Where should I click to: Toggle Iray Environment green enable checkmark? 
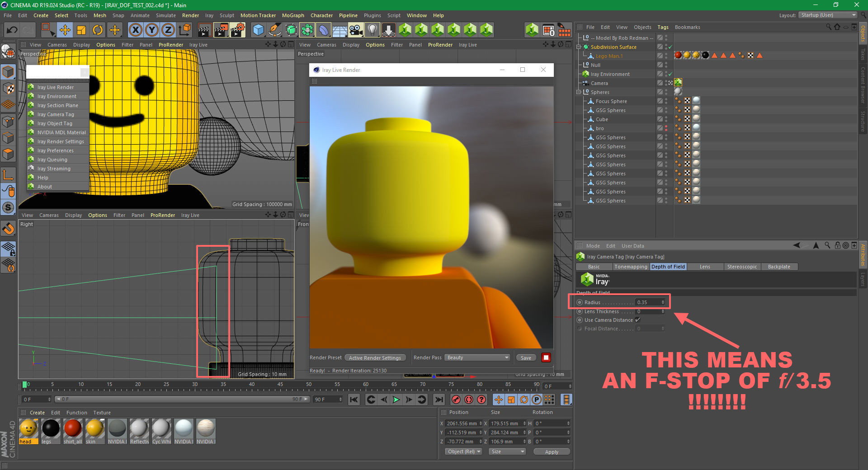point(670,74)
